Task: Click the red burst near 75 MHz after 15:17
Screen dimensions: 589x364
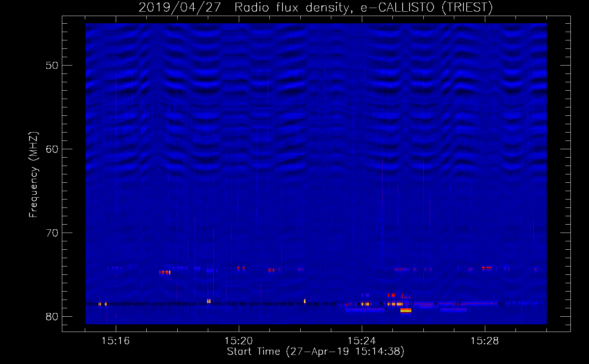Action: [165, 272]
